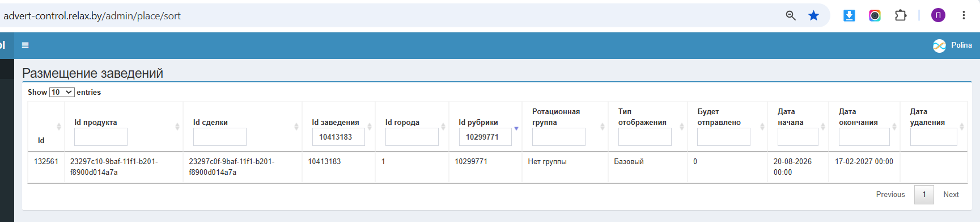The image size is (980, 222).
Task: Open the Extensions puzzle icon
Action: (x=901, y=15)
